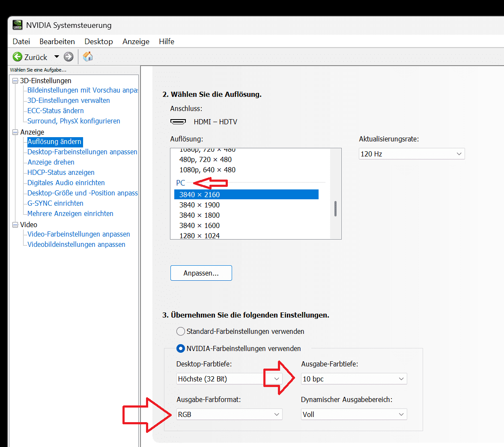Click the Zurück label text

click(x=36, y=57)
